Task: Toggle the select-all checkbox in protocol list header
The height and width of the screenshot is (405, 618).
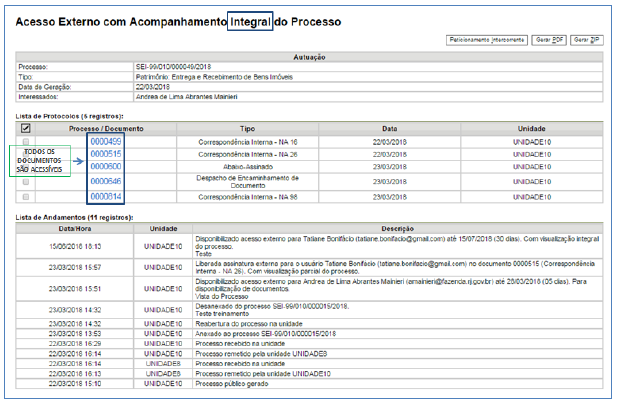Action: [25, 129]
